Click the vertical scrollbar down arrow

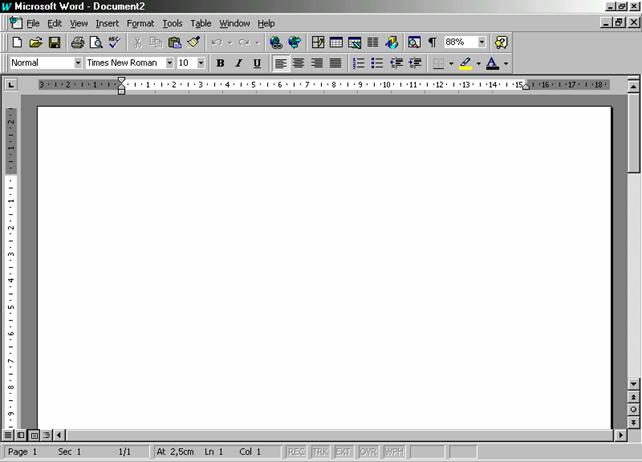point(634,384)
